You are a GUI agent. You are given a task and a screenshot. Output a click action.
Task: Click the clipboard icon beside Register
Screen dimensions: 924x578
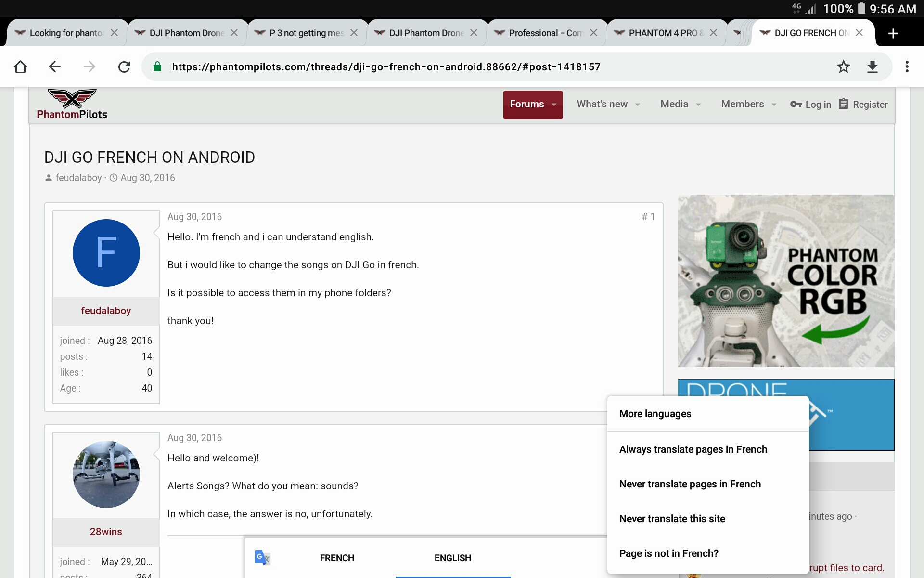[843, 104]
